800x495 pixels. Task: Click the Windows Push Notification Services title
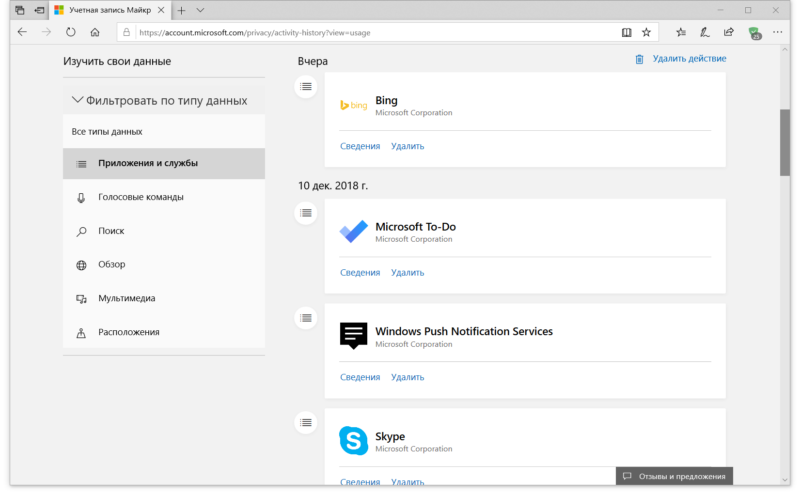(464, 332)
